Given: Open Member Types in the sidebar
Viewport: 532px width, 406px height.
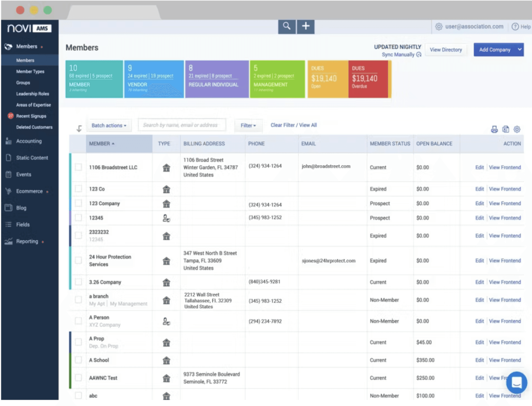Looking at the screenshot, I should [x=30, y=72].
